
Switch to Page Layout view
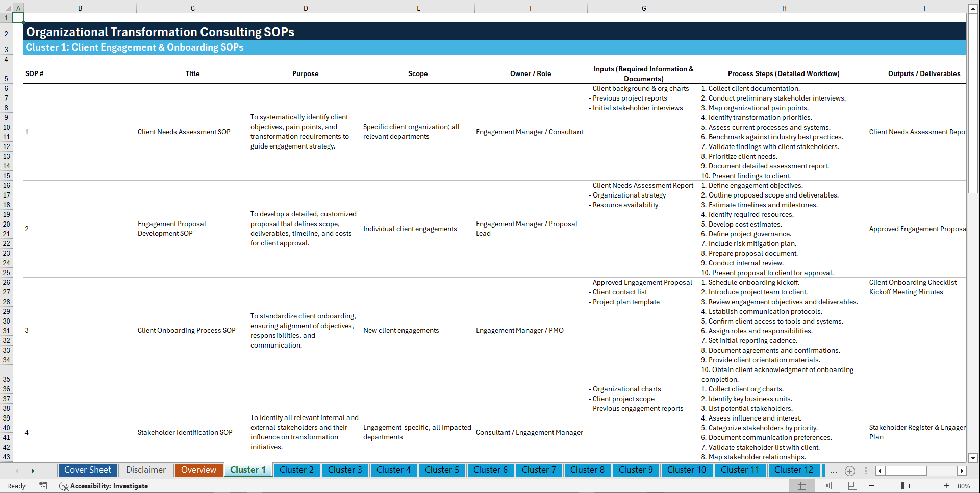(826, 486)
